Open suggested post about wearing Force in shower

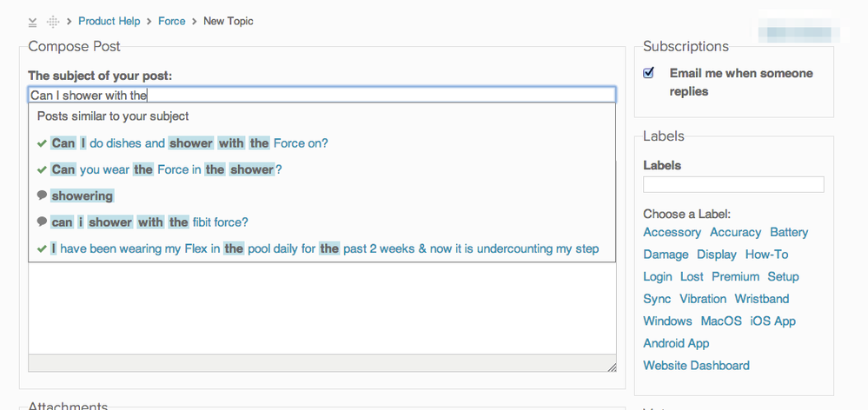coord(166,169)
